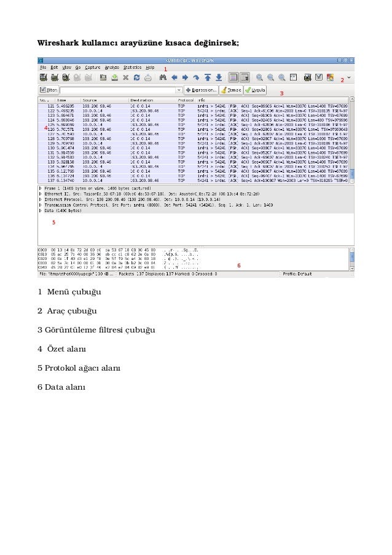Select packet number 135 row
Screen dimensions: 392x555
click(x=193, y=171)
